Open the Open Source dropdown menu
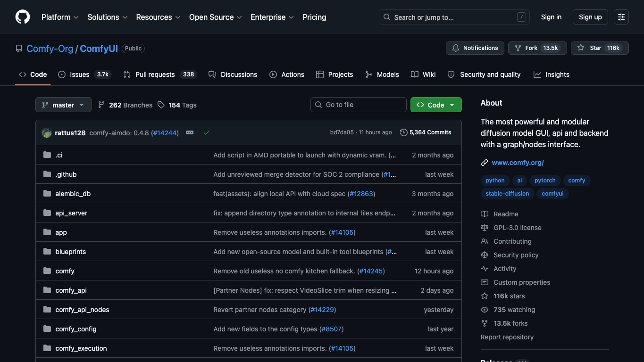 (216, 17)
